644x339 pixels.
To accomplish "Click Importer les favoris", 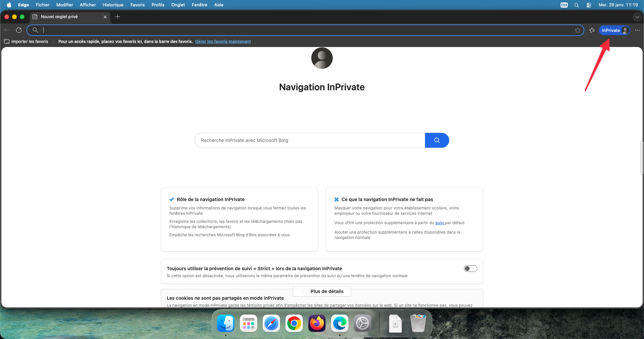I will [x=26, y=42].
